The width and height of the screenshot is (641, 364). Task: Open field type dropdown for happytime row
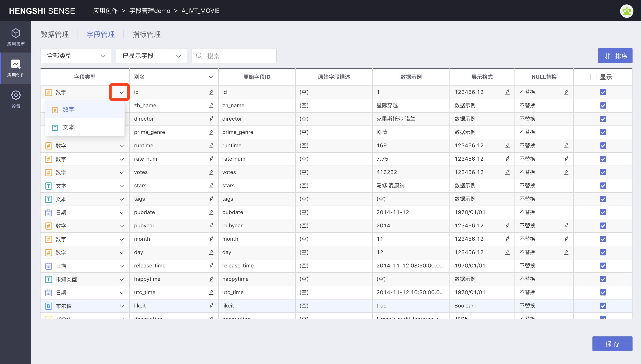(x=122, y=279)
